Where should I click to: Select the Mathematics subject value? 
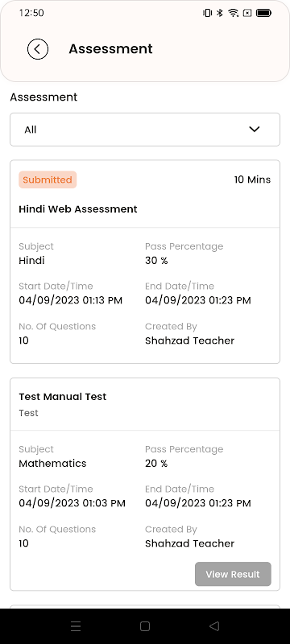click(52, 464)
